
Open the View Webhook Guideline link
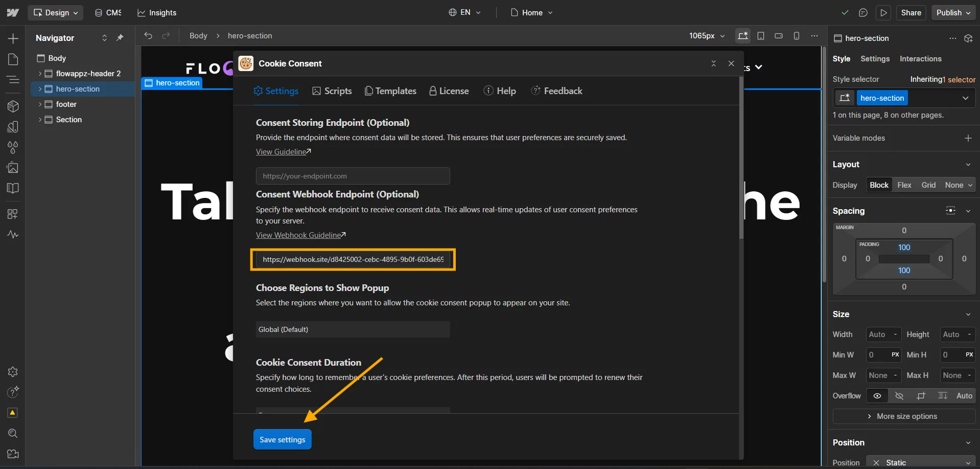[x=301, y=235]
